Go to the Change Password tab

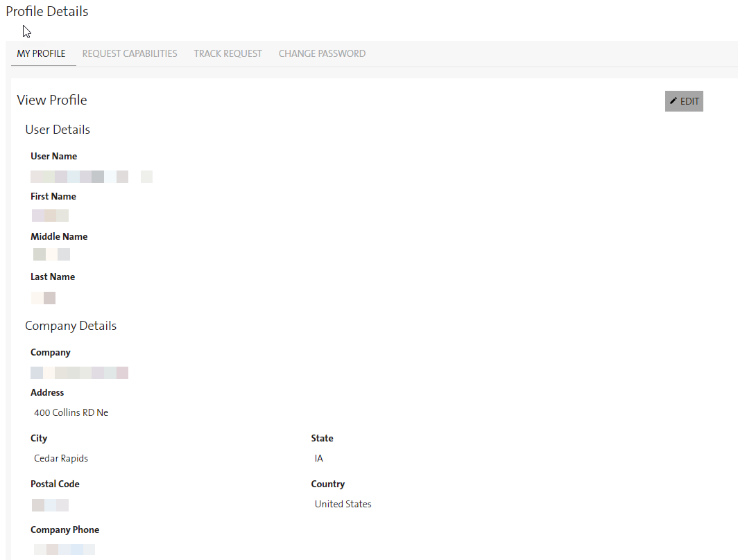322,53
